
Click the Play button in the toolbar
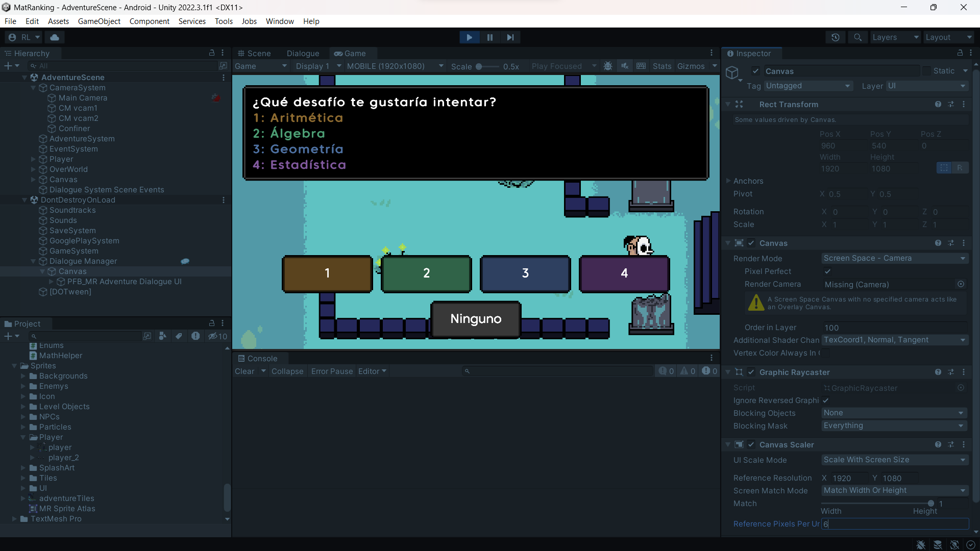[x=469, y=37]
